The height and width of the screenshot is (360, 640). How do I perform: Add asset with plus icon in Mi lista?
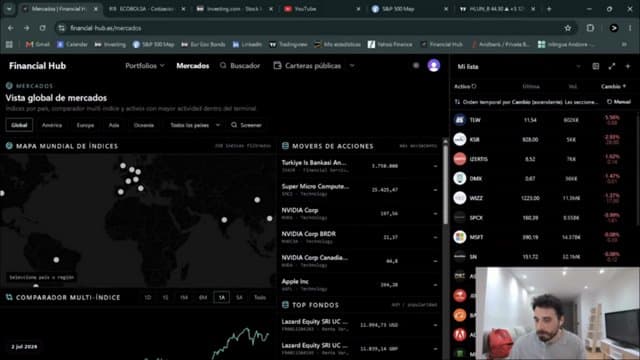click(628, 66)
